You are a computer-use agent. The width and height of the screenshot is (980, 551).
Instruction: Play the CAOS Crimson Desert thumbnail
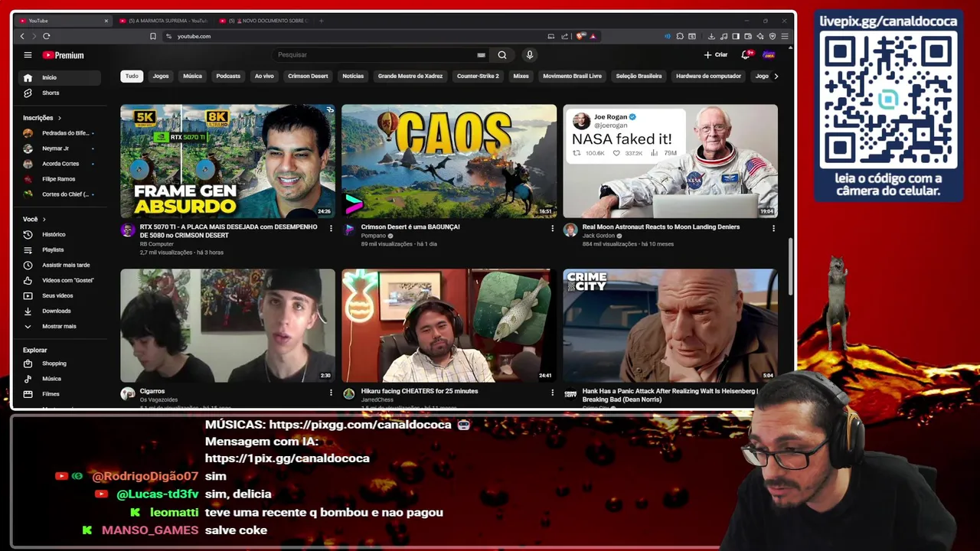(449, 161)
